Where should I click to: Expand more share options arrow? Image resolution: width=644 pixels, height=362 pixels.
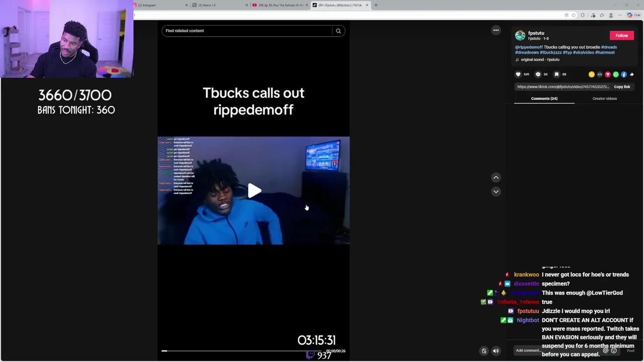[632, 74]
